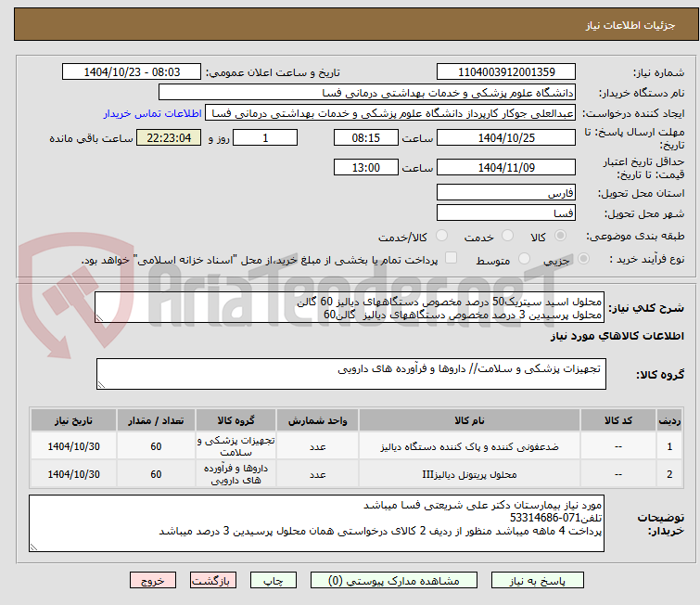
Task: Click row 2 group cell داروها و فرآورده های دارویی
Action: (235, 473)
